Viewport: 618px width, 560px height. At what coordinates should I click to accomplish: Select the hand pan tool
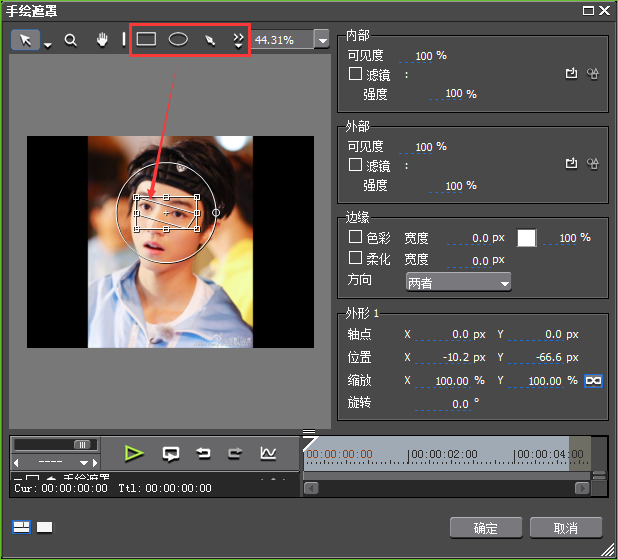pyautogui.click(x=102, y=40)
